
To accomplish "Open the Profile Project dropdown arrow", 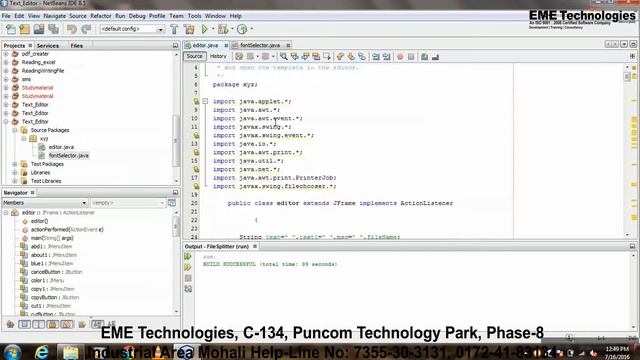I will click(x=251, y=29).
